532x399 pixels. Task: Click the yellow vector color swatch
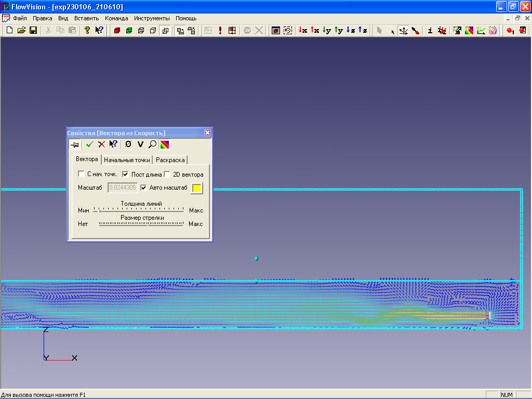click(197, 188)
